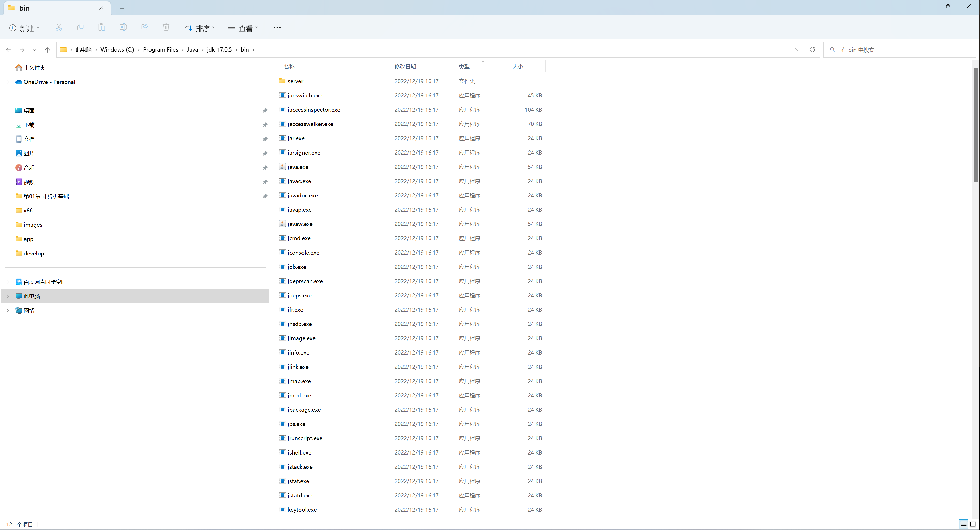Viewport: 980px width, 530px height.
Task: Open the 新建 dropdown menu
Action: (25, 28)
